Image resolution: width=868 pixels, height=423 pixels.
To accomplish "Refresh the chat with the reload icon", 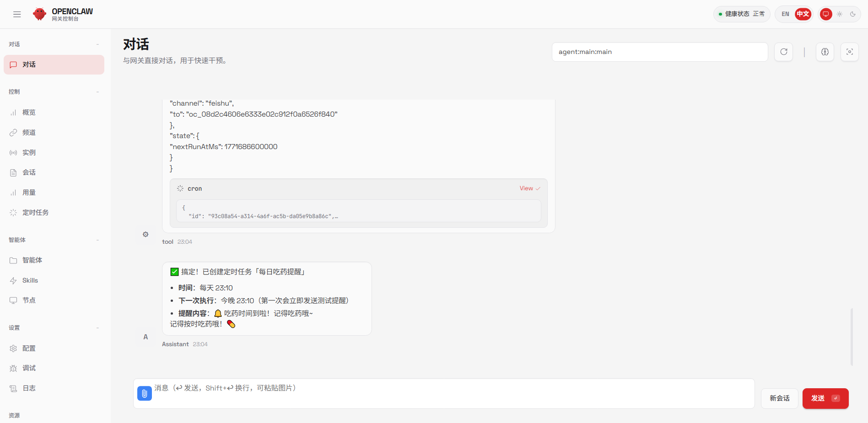I will pos(783,52).
